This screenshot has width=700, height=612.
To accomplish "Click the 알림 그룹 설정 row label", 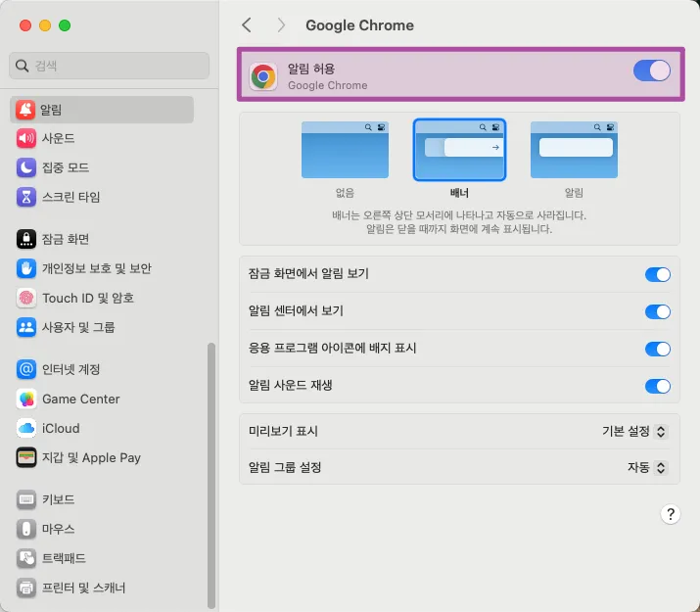I will [x=285, y=467].
